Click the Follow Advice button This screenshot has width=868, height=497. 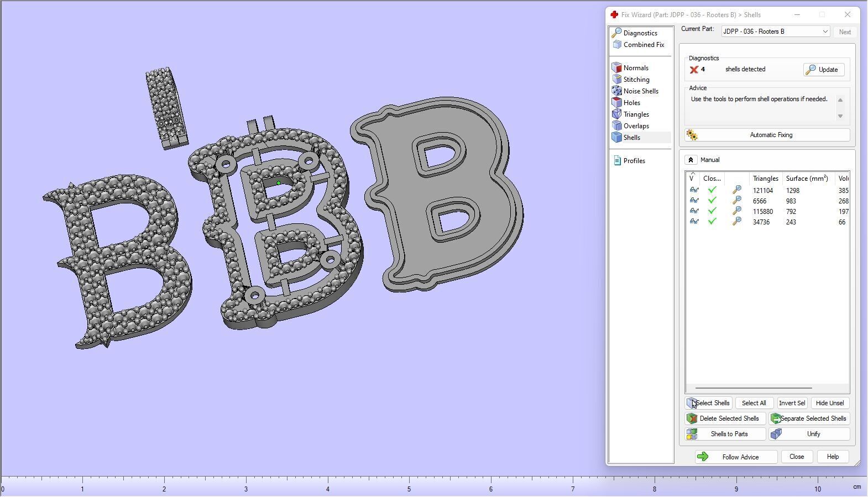pyautogui.click(x=736, y=457)
